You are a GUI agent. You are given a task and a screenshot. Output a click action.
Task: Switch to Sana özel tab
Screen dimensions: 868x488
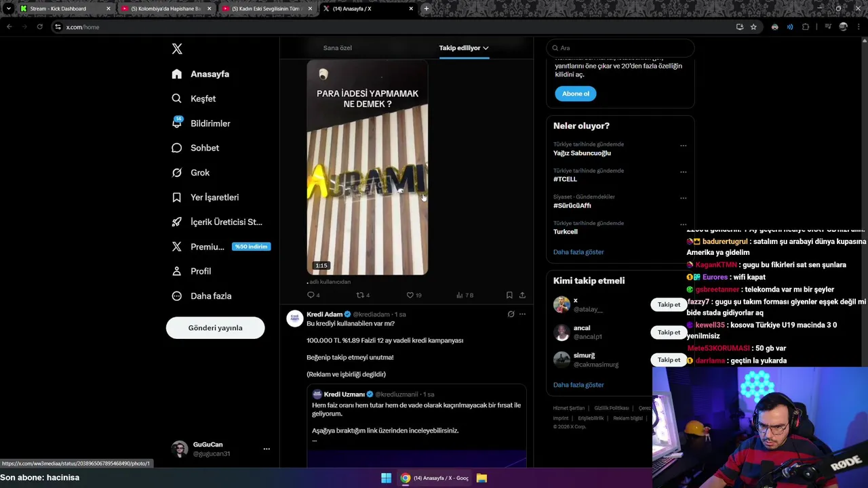[337, 48]
